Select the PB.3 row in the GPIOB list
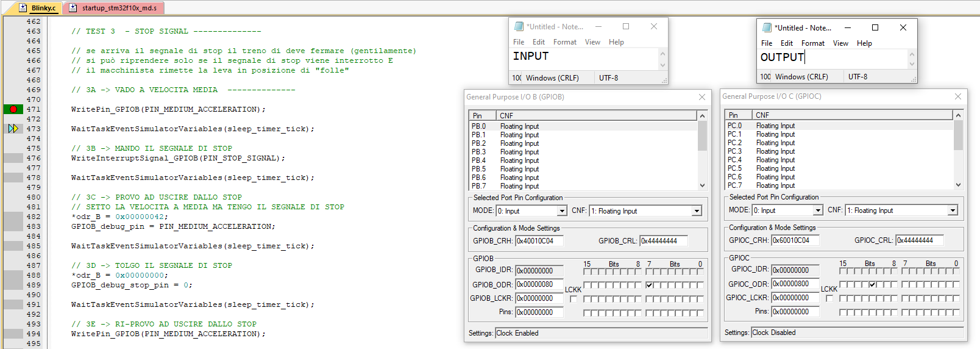980x349 pixels. coord(583,152)
